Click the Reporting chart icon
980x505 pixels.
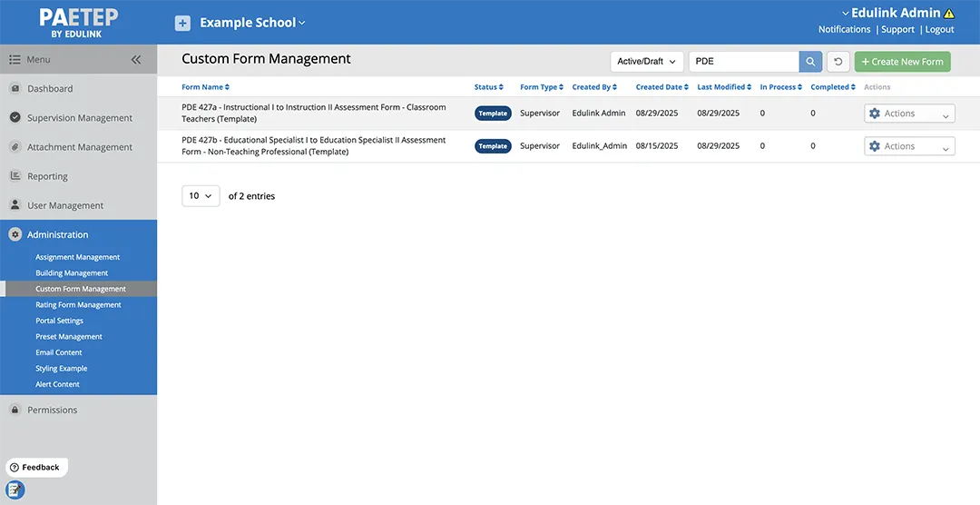tap(15, 176)
